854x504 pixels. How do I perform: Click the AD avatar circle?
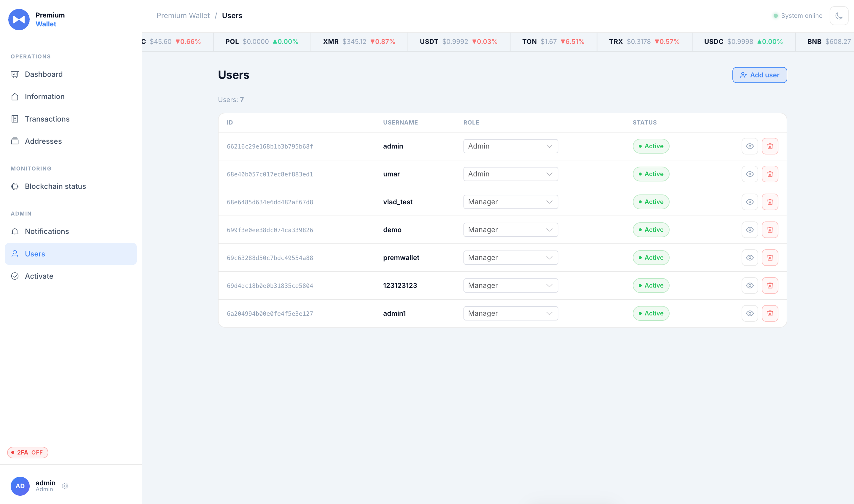click(20, 486)
